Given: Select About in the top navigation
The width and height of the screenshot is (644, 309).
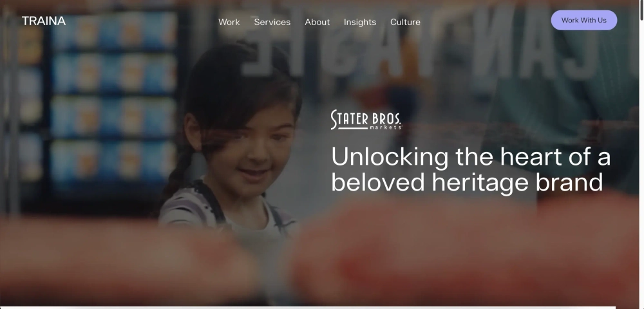Looking at the screenshot, I should [x=317, y=22].
